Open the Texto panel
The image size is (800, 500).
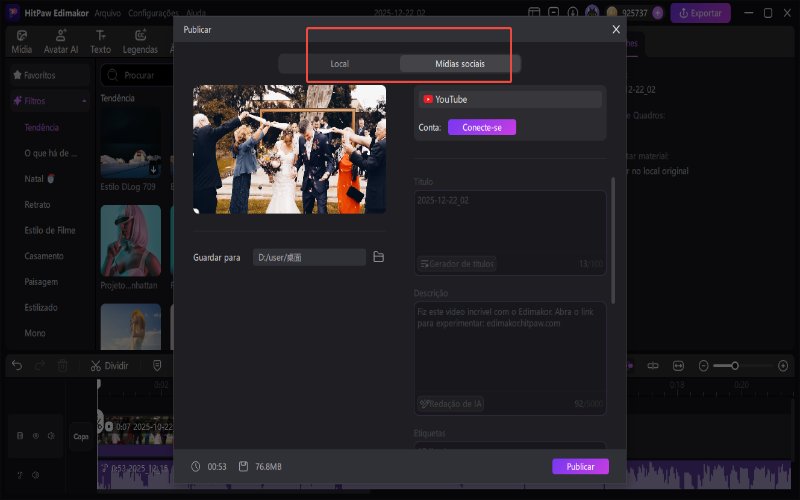point(101,42)
